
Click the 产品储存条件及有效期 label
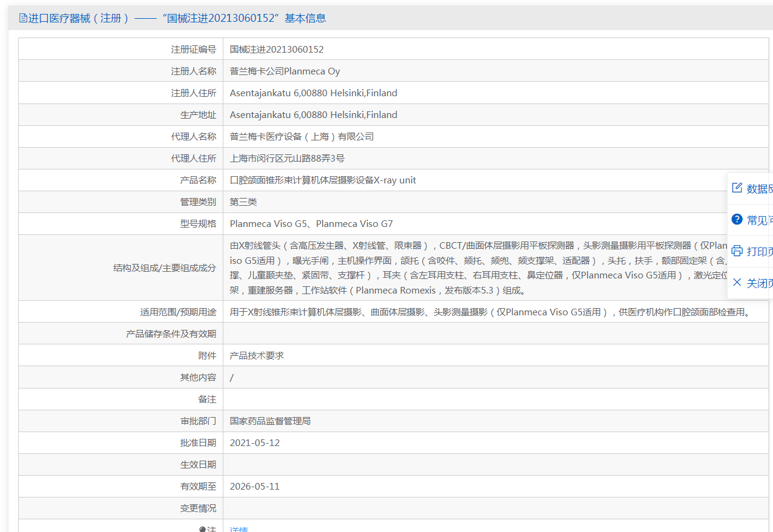171,333
